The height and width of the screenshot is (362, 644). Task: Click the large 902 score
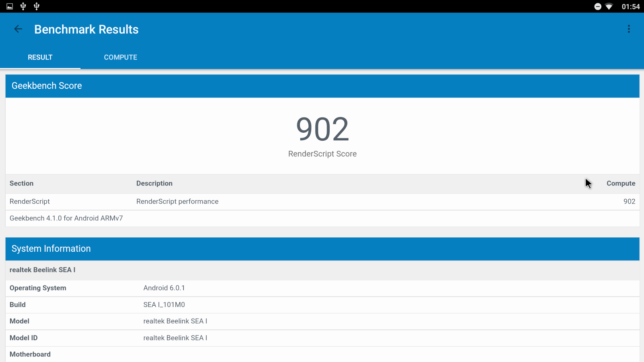tap(322, 129)
